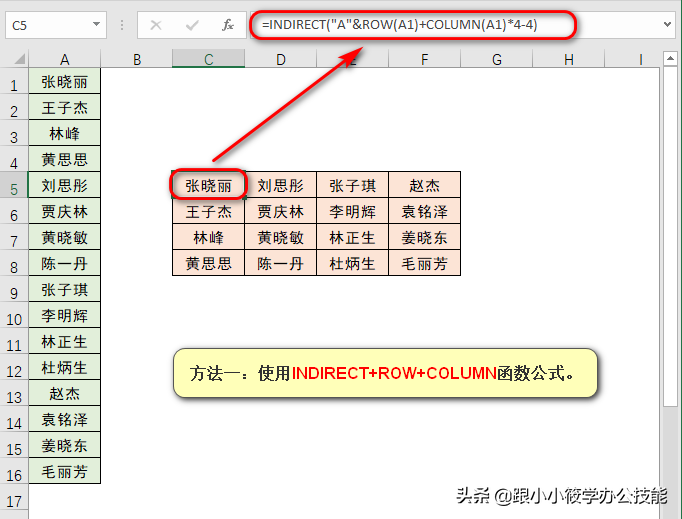Viewport: 682px width, 519px height.
Task: Click cell A11 containing 林正生
Action: (x=64, y=342)
